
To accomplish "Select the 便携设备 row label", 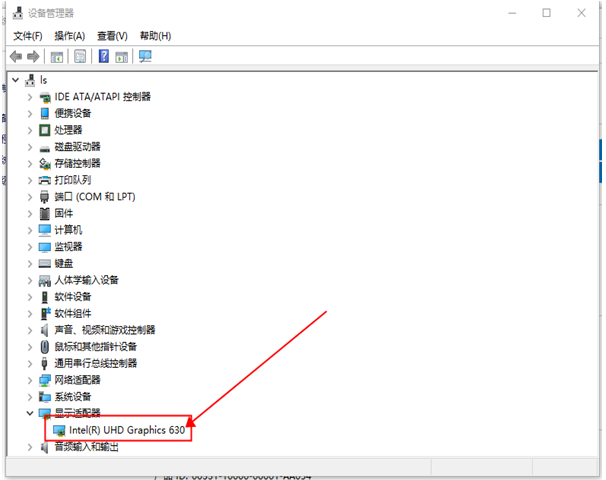I will [x=73, y=114].
